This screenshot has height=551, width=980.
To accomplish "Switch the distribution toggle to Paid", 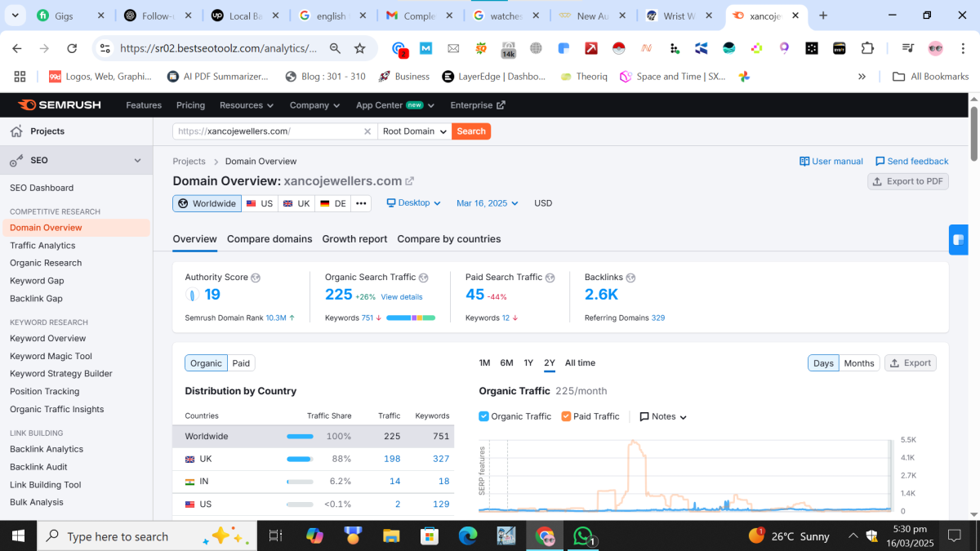I will click(241, 363).
